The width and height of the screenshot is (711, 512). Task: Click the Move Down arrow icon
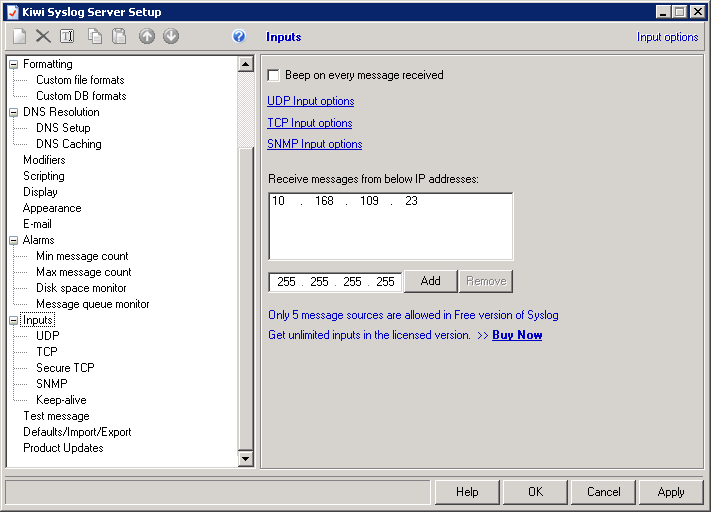coord(171,36)
